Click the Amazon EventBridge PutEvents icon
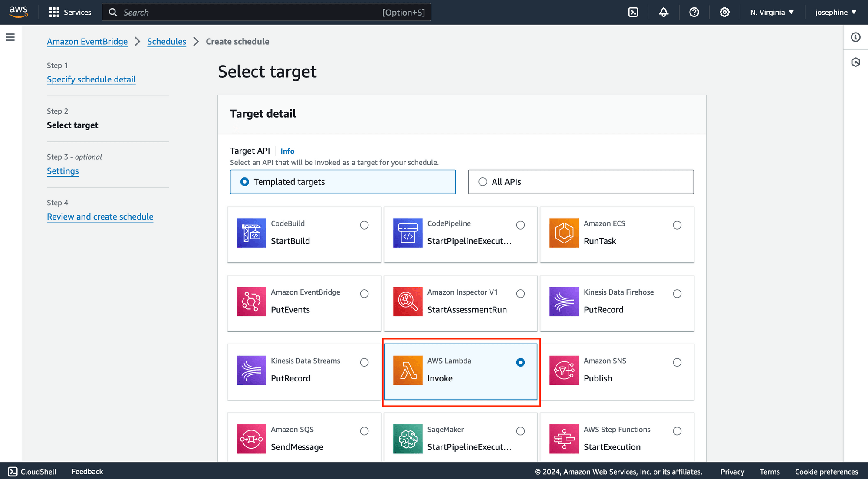The image size is (868, 479). (251, 302)
